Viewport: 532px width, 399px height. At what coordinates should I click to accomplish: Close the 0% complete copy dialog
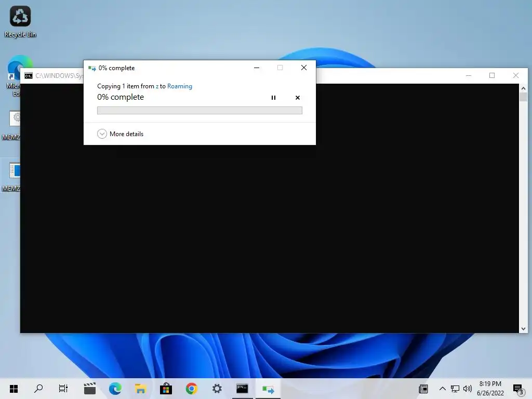(x=304, y=68)
